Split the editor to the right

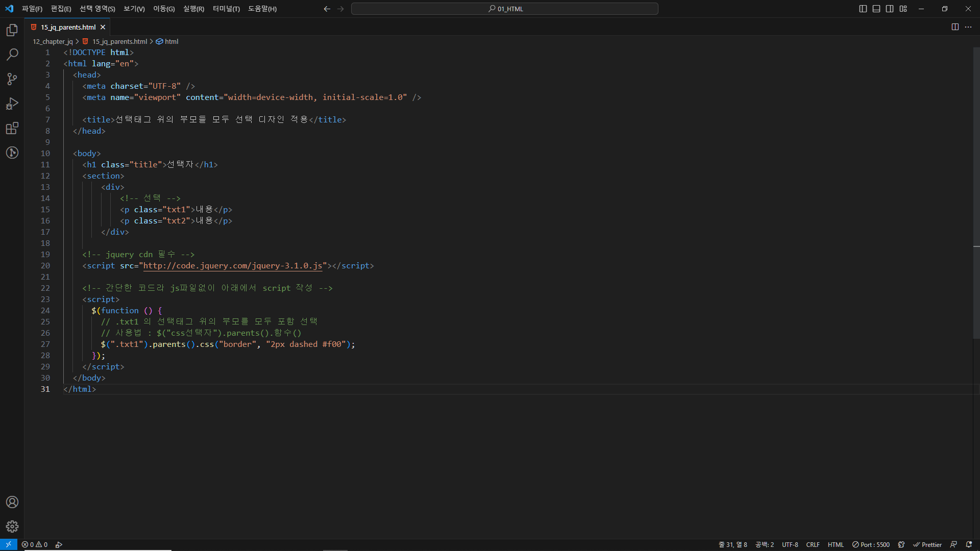[x=955, y=27]
